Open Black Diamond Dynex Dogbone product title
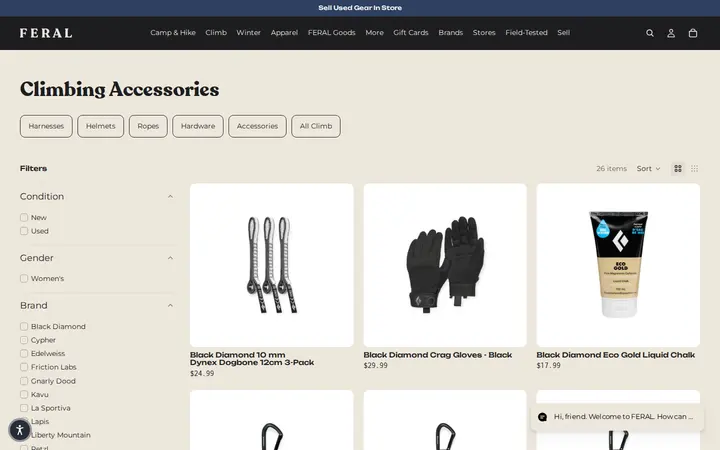The width and height of the screenshot is (720, 450). (252, 359)
